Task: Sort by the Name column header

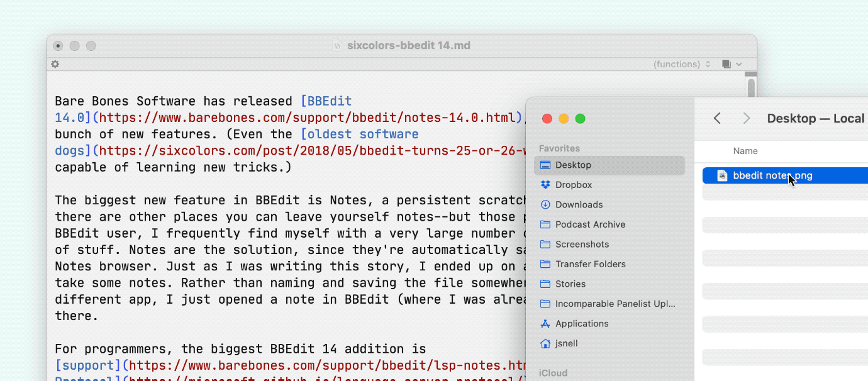Action: pos(745,151)
